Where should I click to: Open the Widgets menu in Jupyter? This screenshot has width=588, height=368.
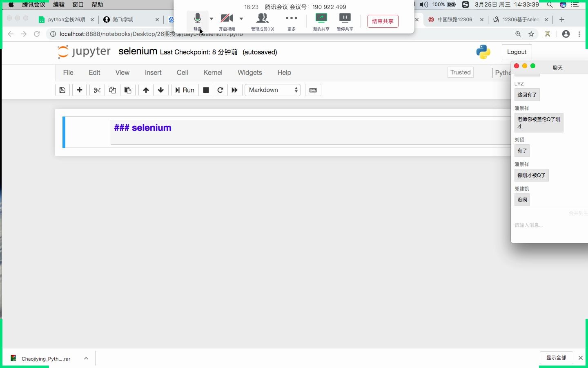(250, 72)
